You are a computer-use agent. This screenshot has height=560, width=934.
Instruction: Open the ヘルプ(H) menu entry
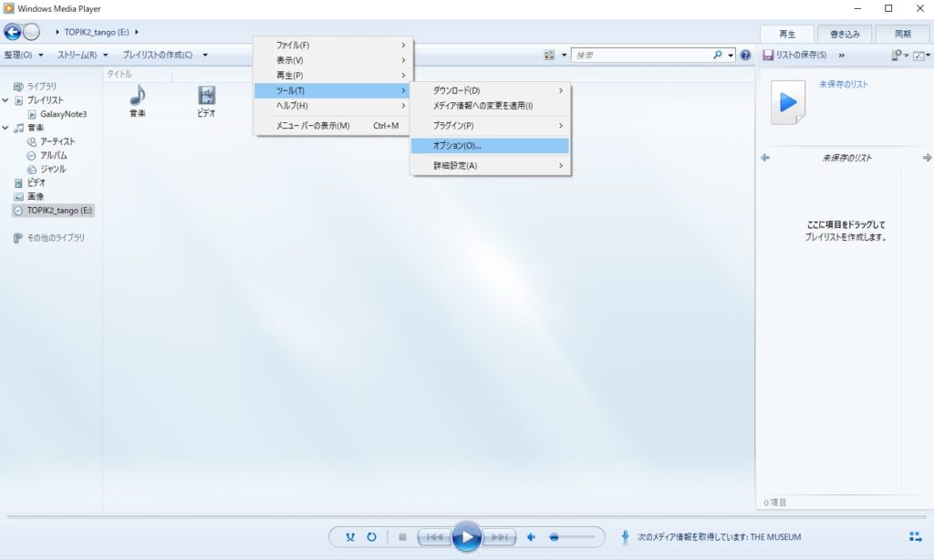pos(332,106)
